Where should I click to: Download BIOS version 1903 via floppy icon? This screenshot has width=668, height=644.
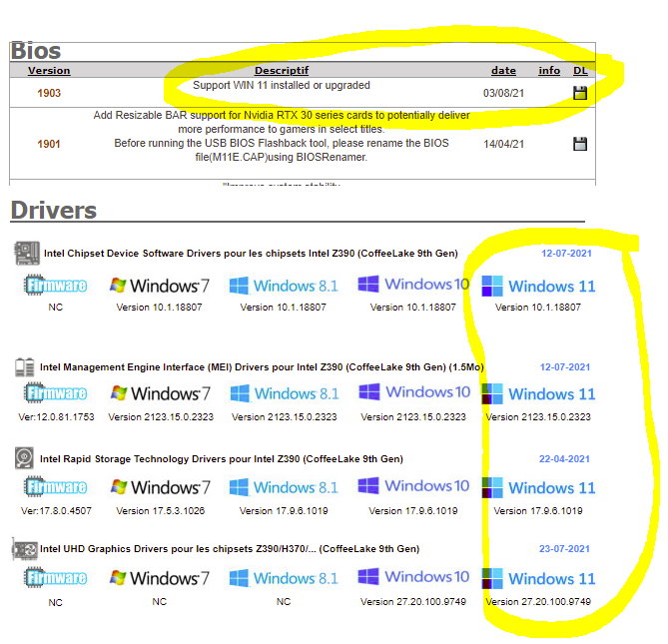coord(580,93)
